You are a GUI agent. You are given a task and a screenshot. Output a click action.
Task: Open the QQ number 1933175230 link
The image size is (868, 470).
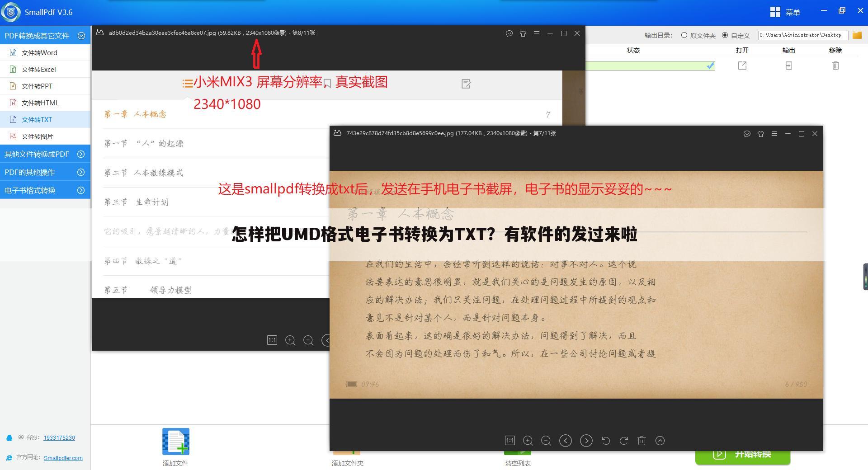tap(59, 437)
